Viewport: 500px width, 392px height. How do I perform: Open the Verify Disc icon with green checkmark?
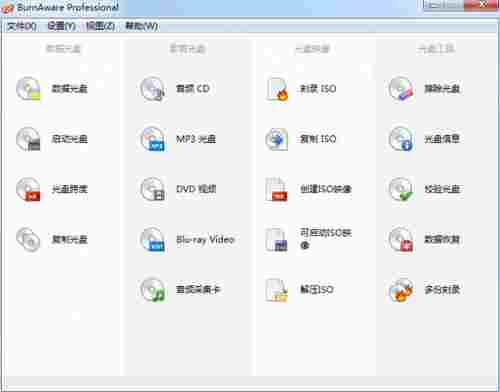[401, 189]
